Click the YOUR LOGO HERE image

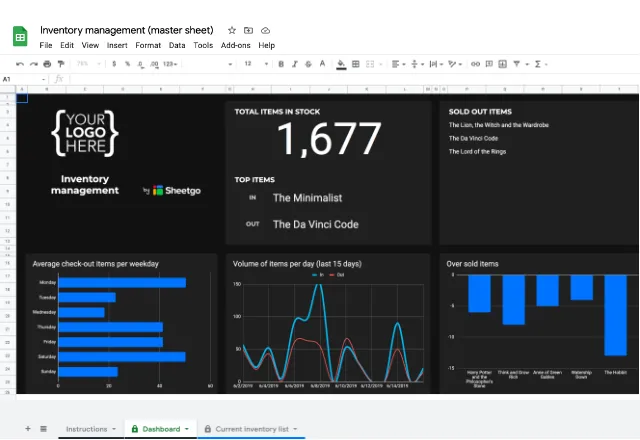85,133
